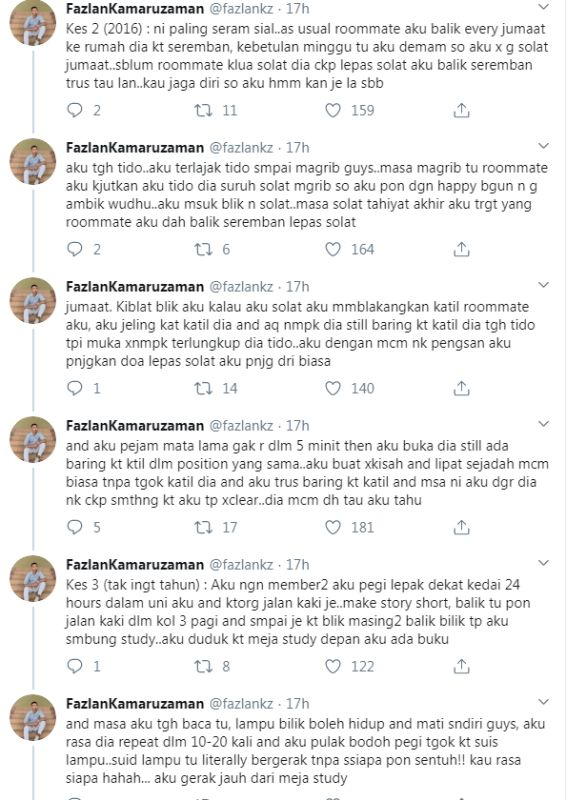
Task: Share the 'aku tgh tido' tweet
Action: [461, 249]
